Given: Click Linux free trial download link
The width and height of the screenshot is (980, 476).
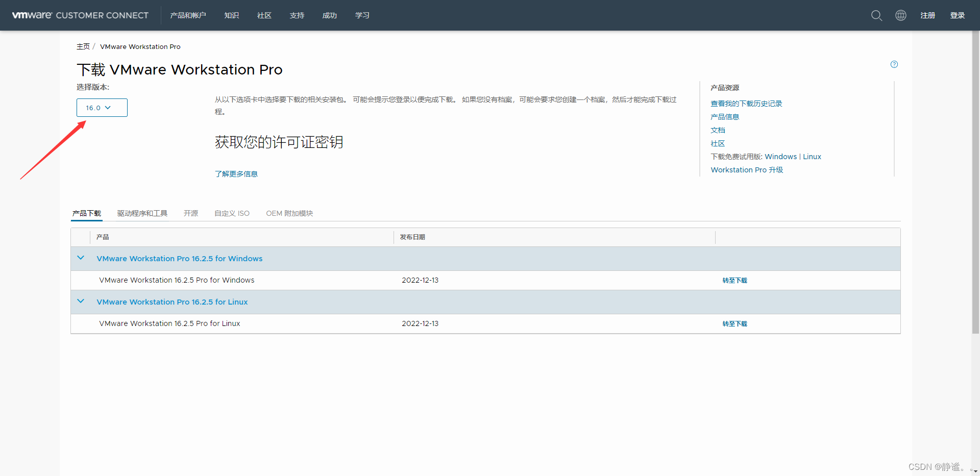Looking at the screenshot, I should [812, 157].
